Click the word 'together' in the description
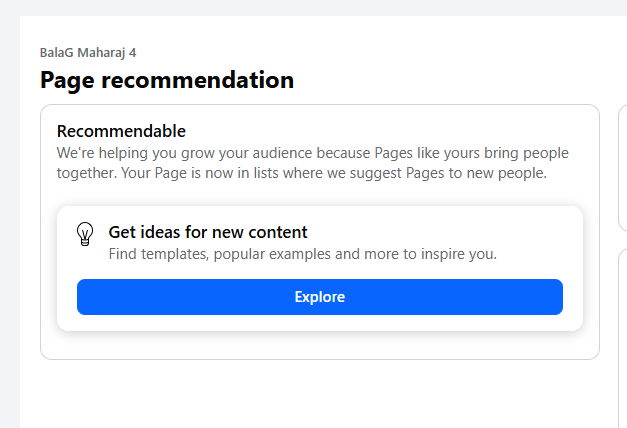 87,173
